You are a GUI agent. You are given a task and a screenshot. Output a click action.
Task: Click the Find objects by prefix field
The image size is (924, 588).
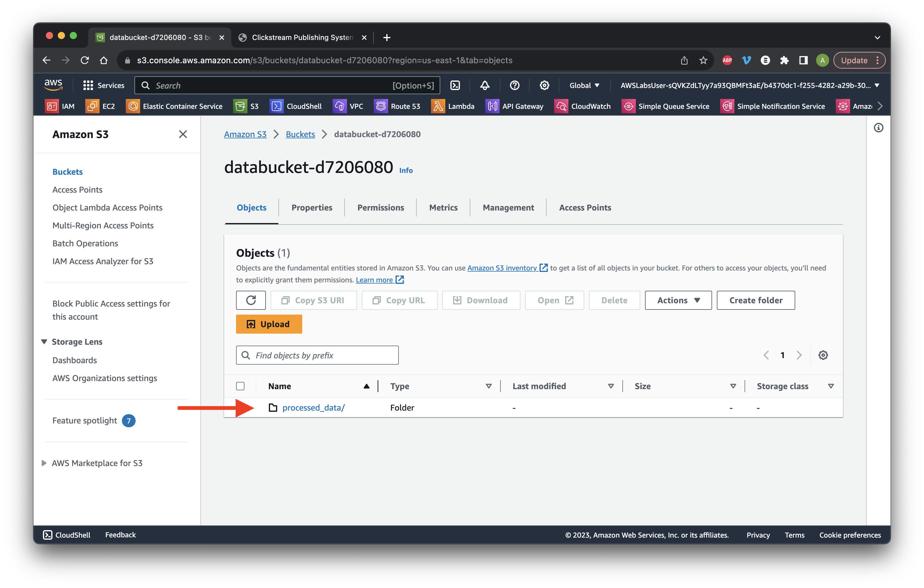coord(317,355)
